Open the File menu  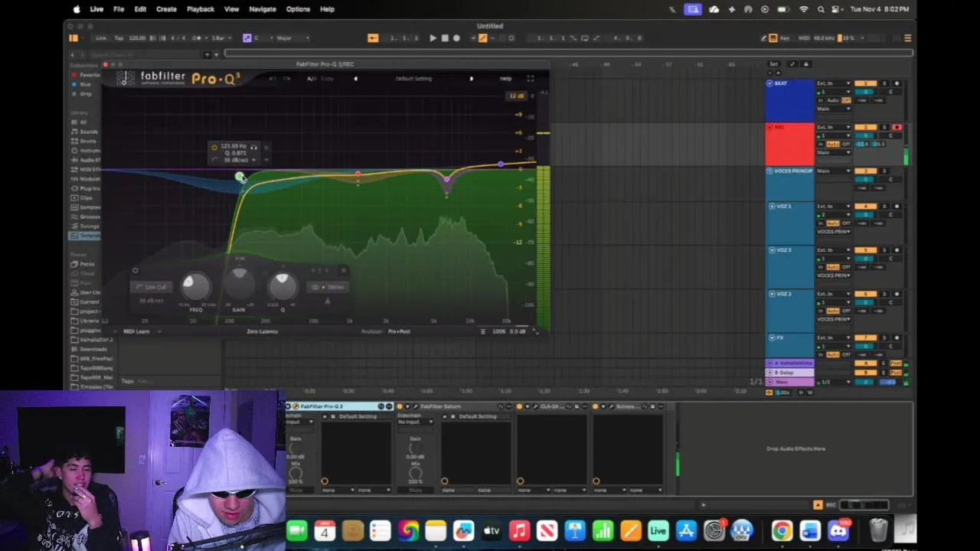coord(119,9)
